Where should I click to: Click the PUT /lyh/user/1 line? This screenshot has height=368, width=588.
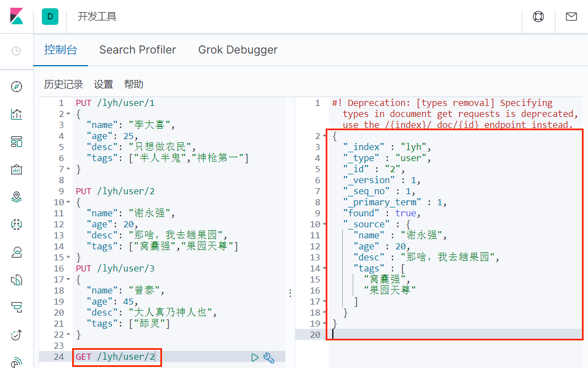(115, 103)
